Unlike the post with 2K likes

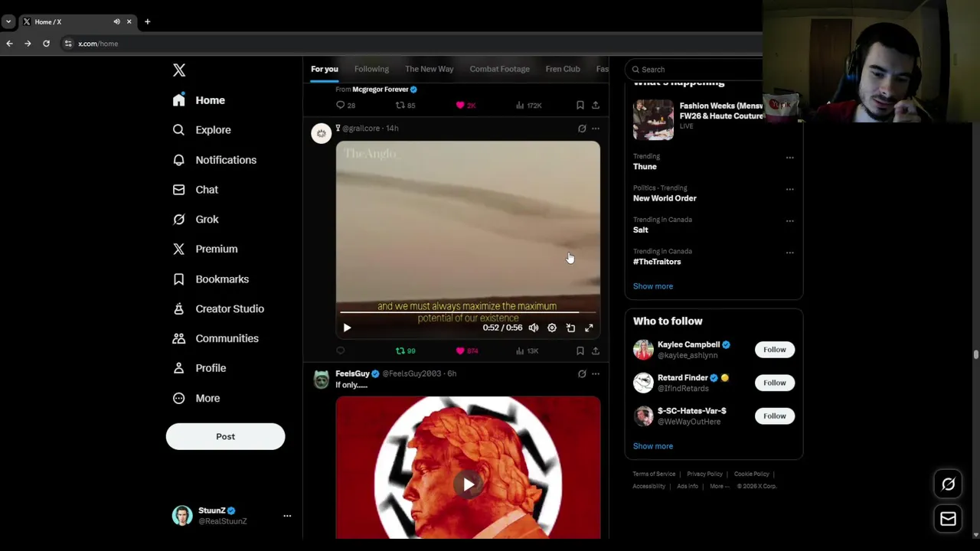(x=466, y=106)
